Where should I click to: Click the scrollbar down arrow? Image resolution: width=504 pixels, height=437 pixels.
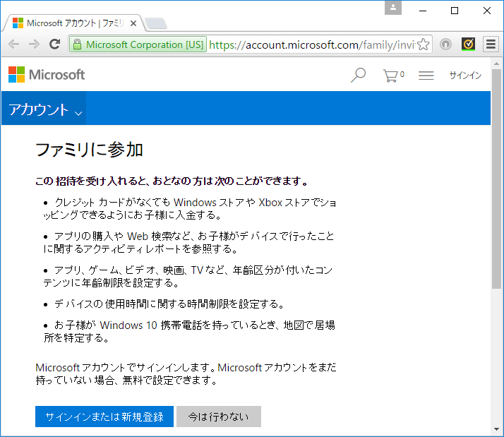point(496,429)
